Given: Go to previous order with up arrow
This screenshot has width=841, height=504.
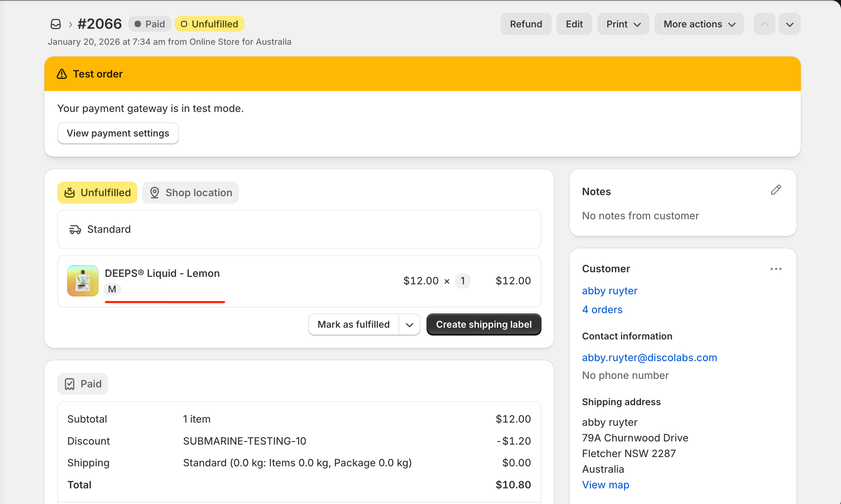Looking at the screenshot, I should tap(765, 24).
